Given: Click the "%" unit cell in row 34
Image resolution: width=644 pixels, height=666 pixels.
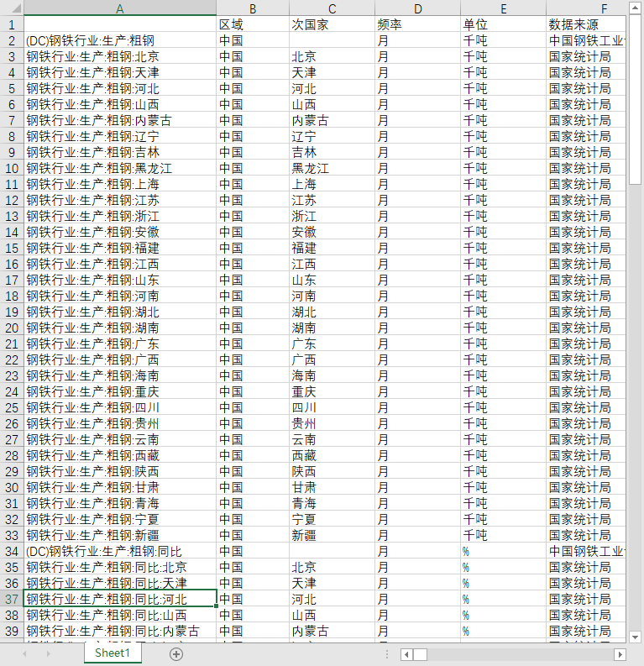Looking at the screenshot, I should tap(504, 551).
